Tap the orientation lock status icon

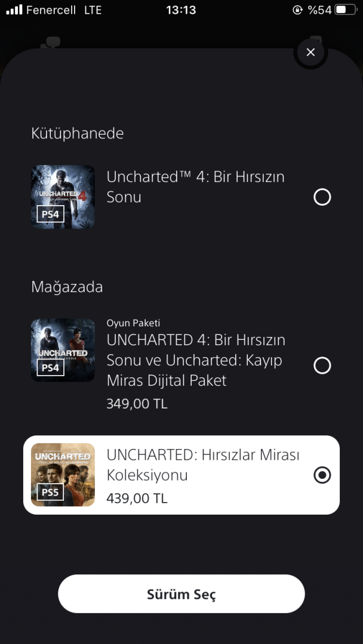coord(297,10)
